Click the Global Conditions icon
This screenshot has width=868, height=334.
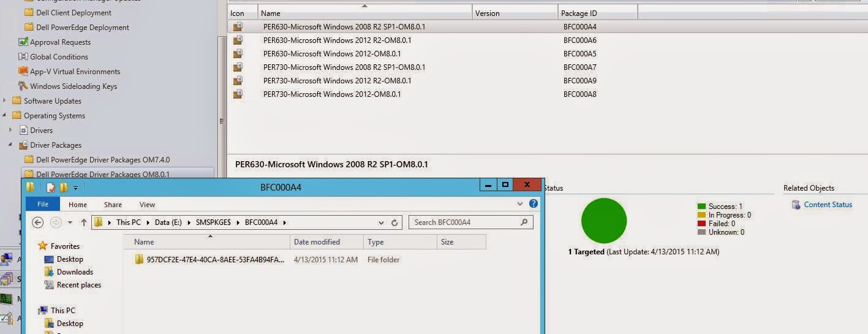23,57
